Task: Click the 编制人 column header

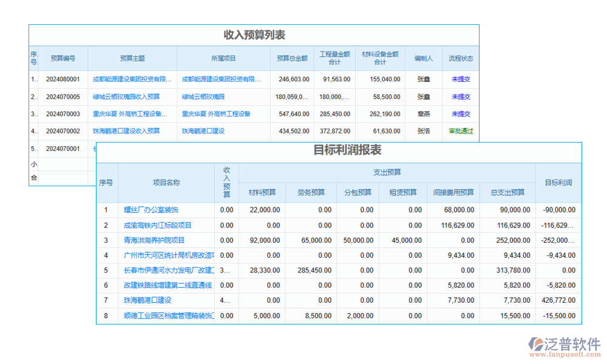Action: point(424,58)
